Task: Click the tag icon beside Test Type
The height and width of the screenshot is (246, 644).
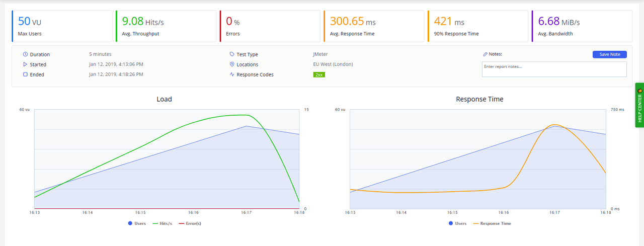Action: (x=232, y=54)
